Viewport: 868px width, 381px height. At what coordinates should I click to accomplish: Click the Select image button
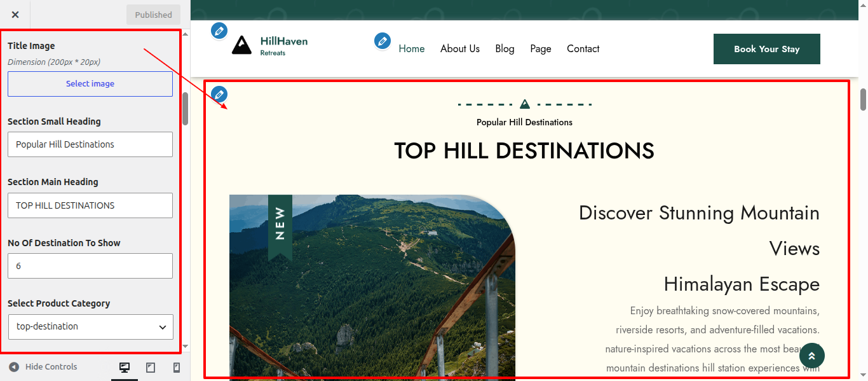point(90,84)
